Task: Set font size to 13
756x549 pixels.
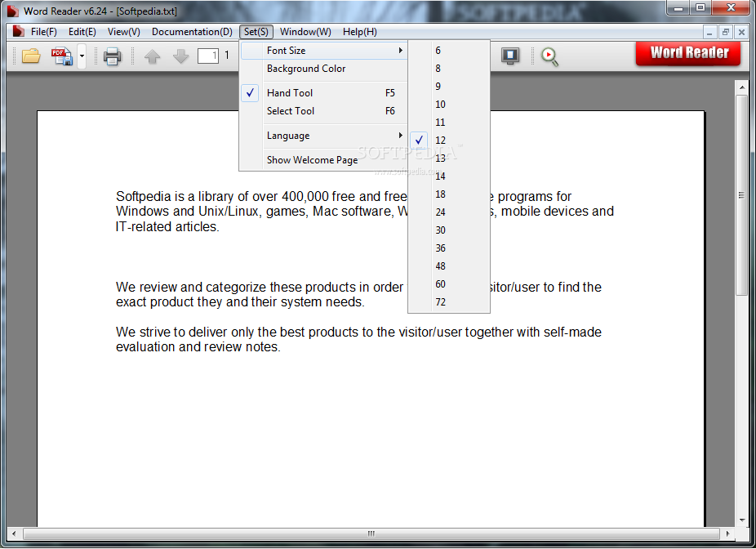Action: 449,158
